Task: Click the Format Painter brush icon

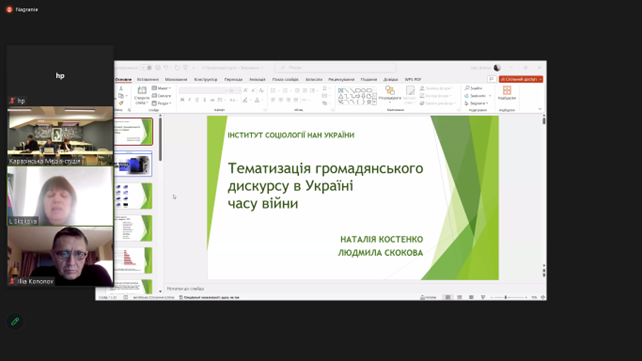Action: coord(121,103)
